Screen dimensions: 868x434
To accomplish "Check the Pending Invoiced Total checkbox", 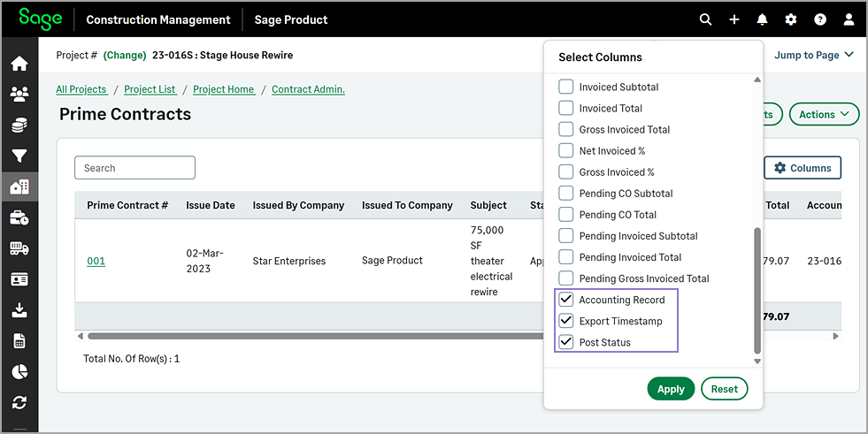I will [565, 257].
